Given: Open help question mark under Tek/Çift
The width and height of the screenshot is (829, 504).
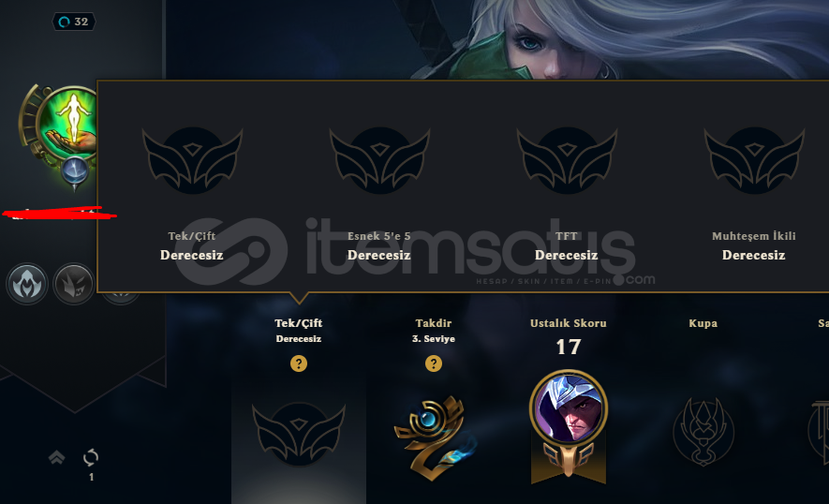Looking at the screenshot, I should (299, 363).
